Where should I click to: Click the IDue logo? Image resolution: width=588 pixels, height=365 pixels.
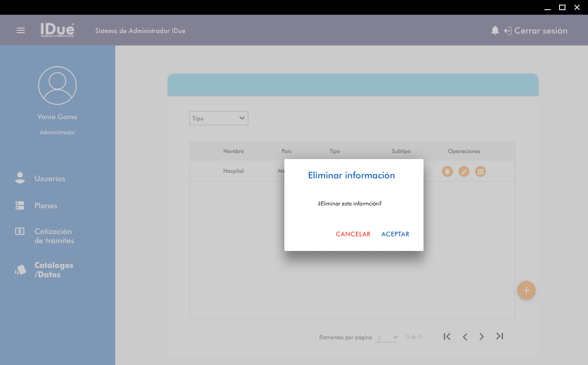tap(57, 30)
